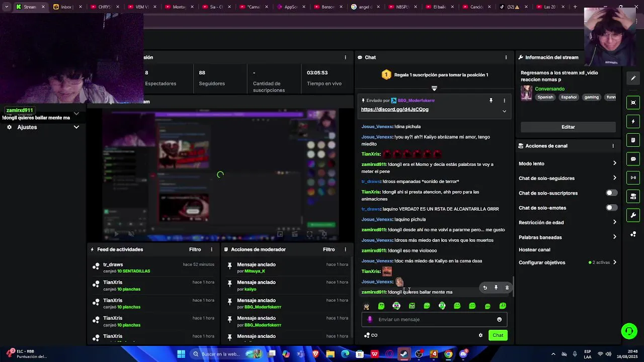This screenshot has height=362, width=644.
Task: Click the three-dots cluster icon in right sidebar
Action: [x=633, y=234]
